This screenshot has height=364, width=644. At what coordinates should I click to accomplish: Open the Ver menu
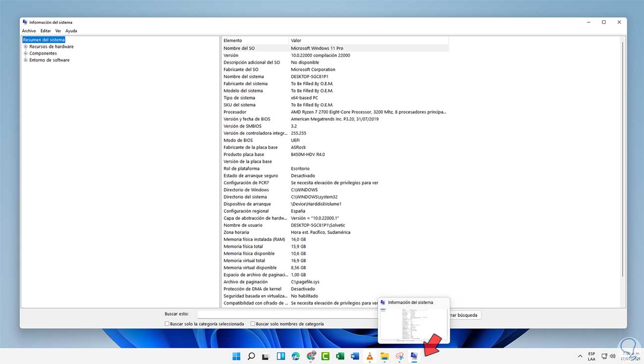pyautogui.click(x=58, y=31)
